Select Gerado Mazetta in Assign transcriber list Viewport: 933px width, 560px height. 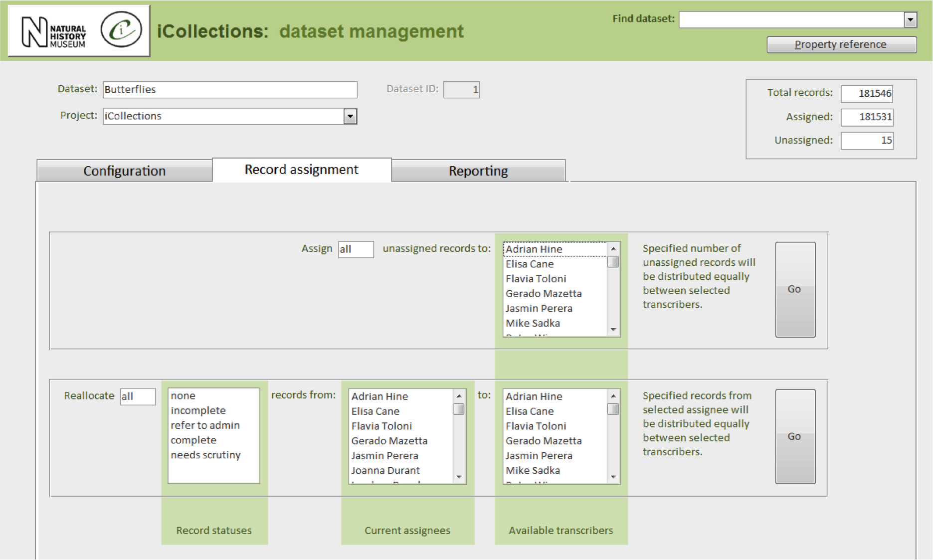click(555, 294)
